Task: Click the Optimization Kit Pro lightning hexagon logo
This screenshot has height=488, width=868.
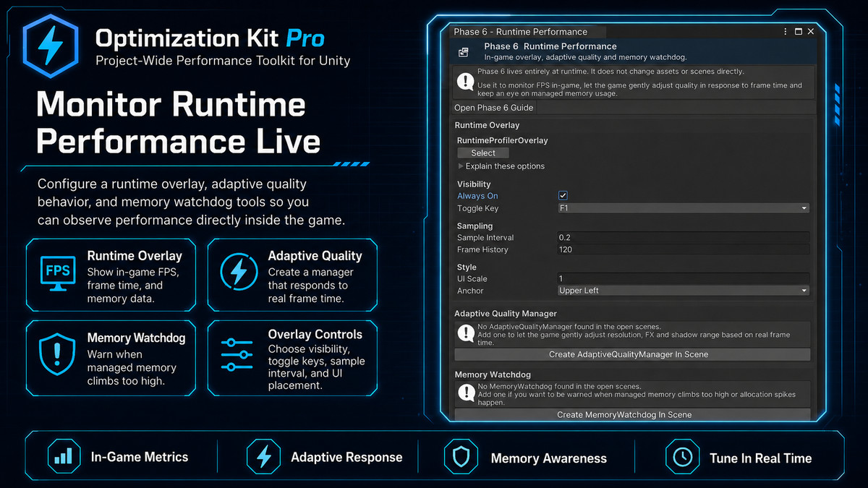Action: [50, 48]
